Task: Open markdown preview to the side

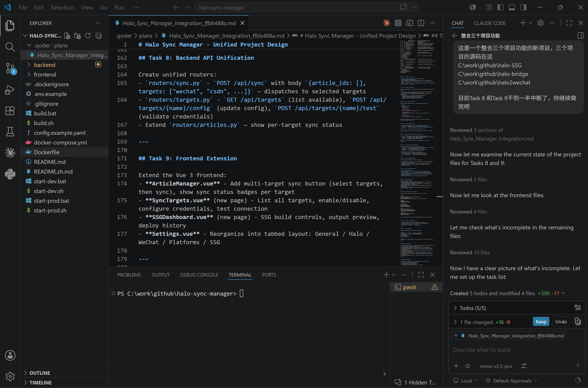Action: coord(410,23)
